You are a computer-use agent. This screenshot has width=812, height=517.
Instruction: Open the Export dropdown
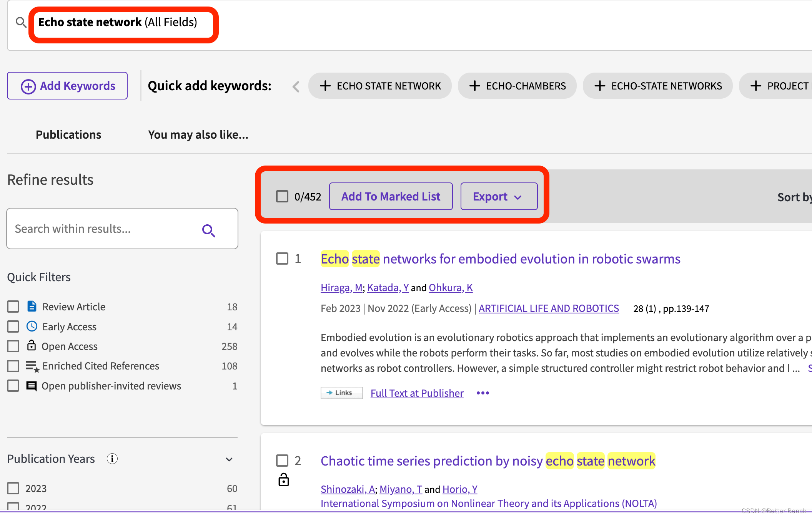(499, 196)
